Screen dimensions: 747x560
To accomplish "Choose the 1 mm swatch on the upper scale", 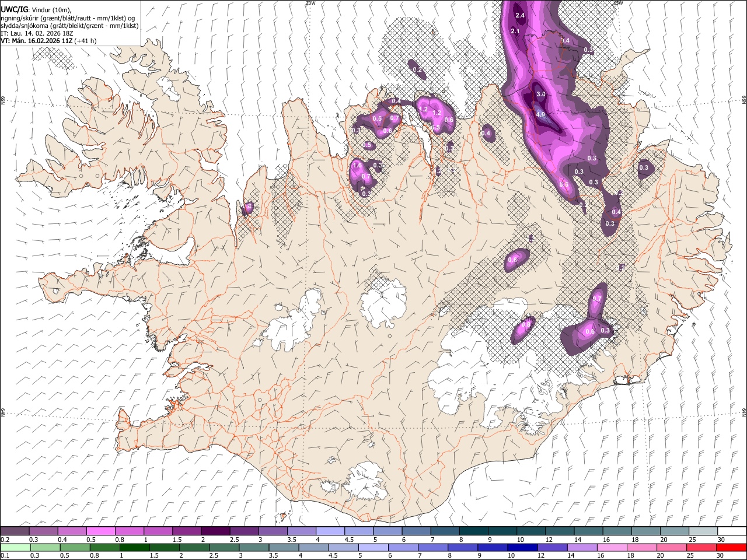I will pos(158,531).
